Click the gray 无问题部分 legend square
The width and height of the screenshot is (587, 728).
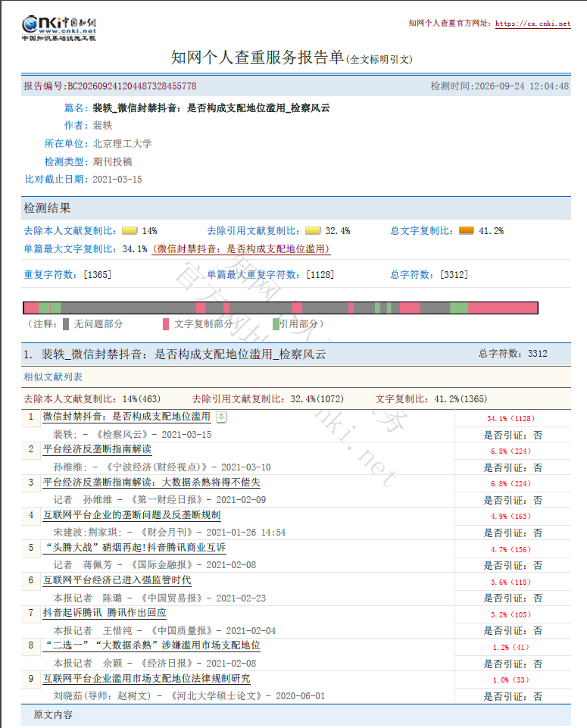point(66,324)
